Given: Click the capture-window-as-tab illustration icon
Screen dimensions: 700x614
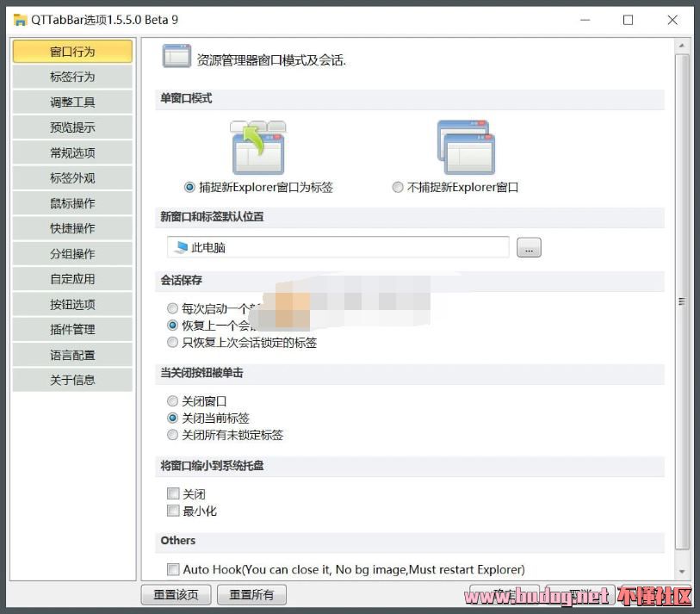Looking at the screenshot, I should [x=258, y=147].
